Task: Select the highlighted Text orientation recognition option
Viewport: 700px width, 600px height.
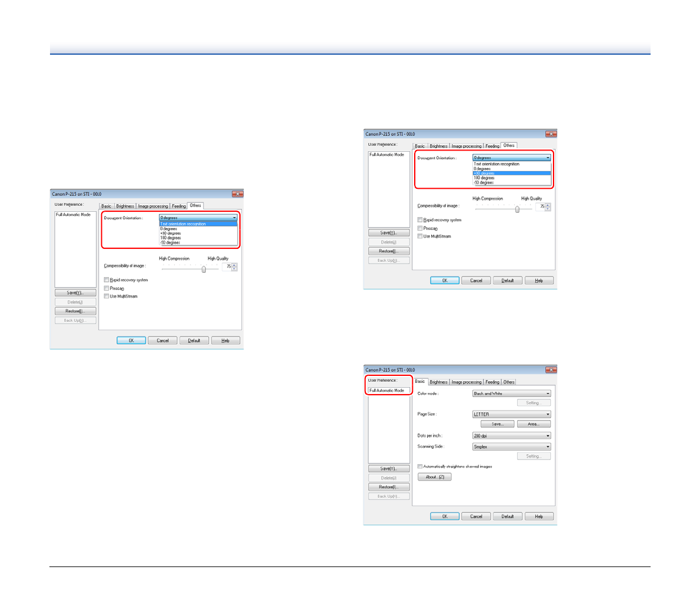Action: pos(198,224)
